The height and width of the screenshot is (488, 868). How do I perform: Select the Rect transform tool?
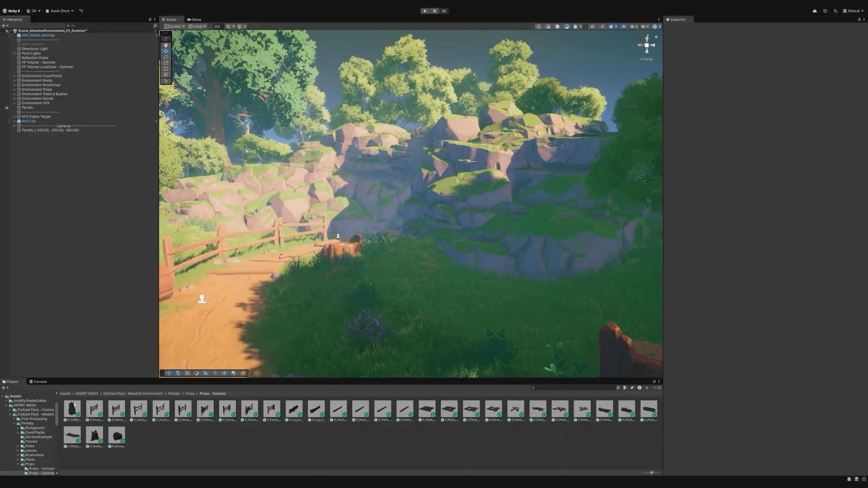[166, 69]
